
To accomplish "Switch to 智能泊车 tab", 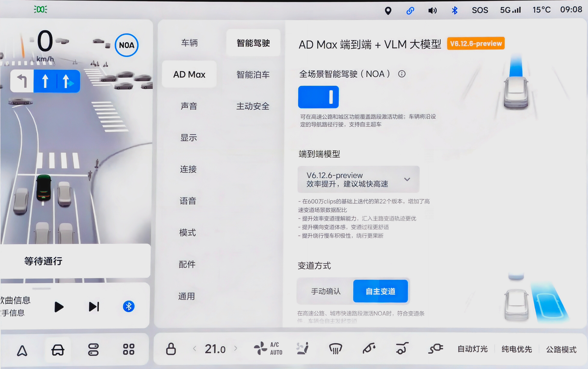I will click(x=253, y=75).
